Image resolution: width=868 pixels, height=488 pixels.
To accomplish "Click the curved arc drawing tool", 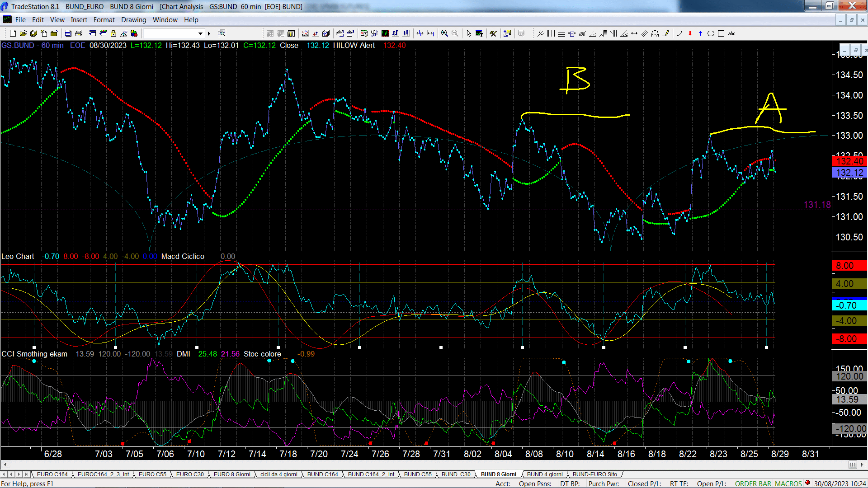I will pyautogui.click(x=679, y=33).
